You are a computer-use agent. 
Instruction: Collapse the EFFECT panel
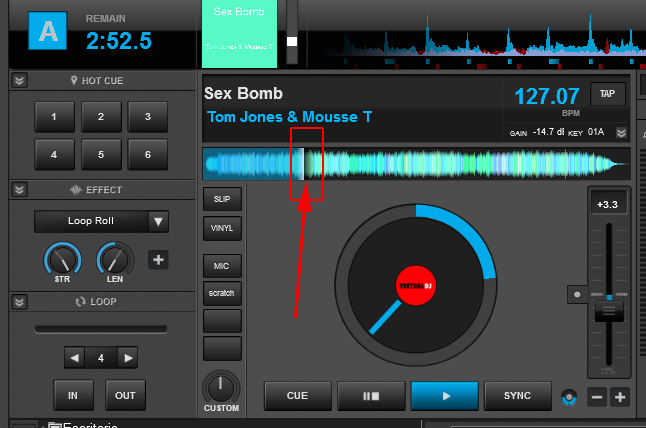[x=19, y=189]
